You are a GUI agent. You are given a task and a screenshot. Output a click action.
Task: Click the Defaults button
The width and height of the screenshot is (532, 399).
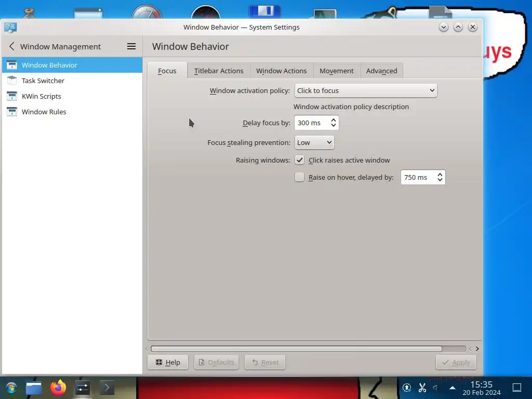pyautogui.click(x=216, y=362)
